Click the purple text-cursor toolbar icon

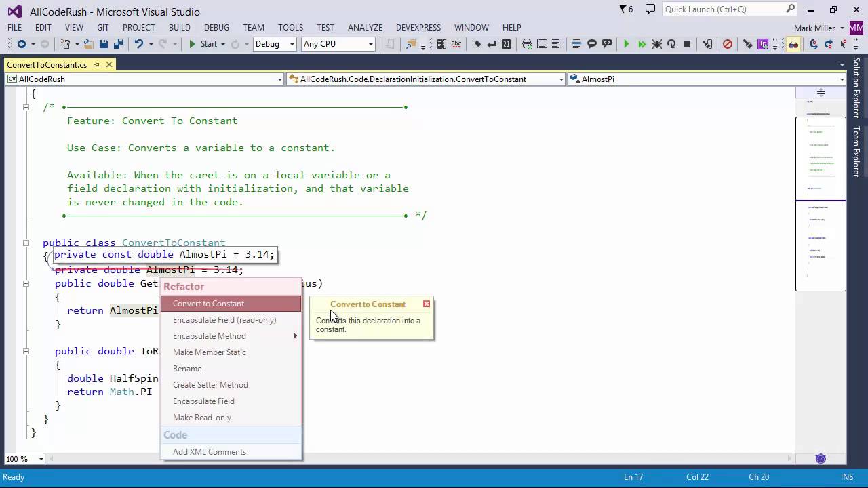click(x=763, y=44)
